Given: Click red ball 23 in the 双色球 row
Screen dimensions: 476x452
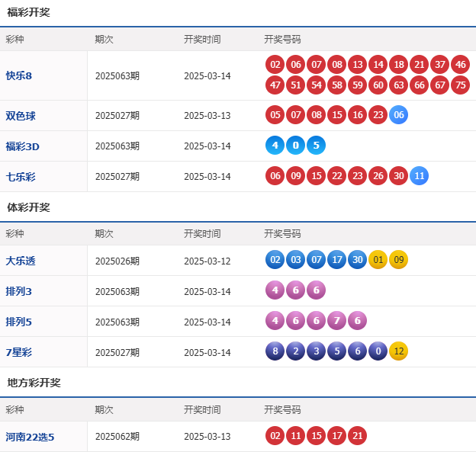Looking at the screenshot, I should click(x=378, y=114).
